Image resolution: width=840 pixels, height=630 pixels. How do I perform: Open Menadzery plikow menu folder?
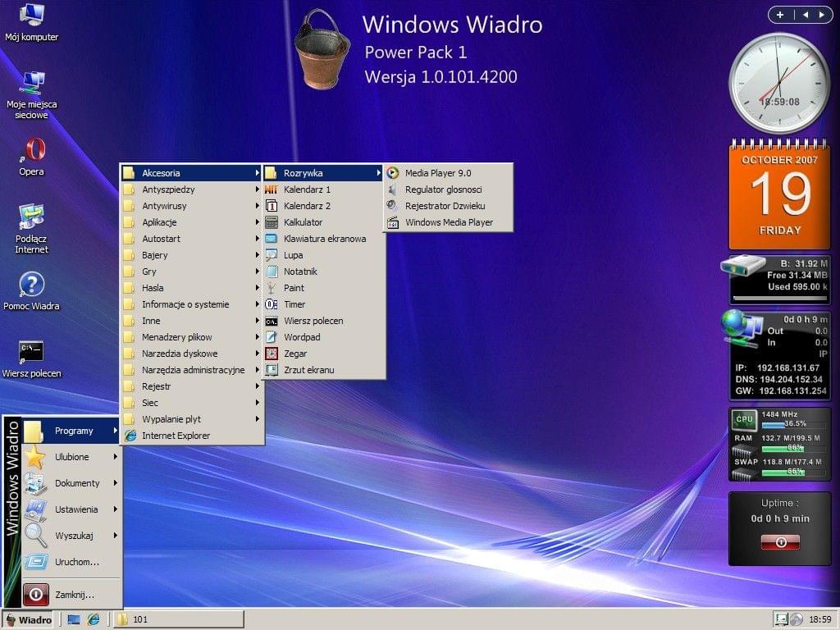point(192,337)
